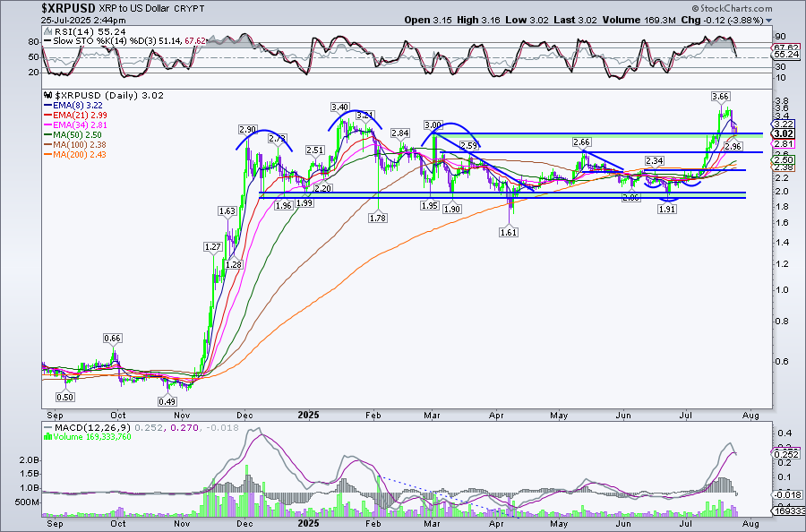The image size is (806, 532).
Task: Click the 1.63 price label
Action: coord(227,210)
